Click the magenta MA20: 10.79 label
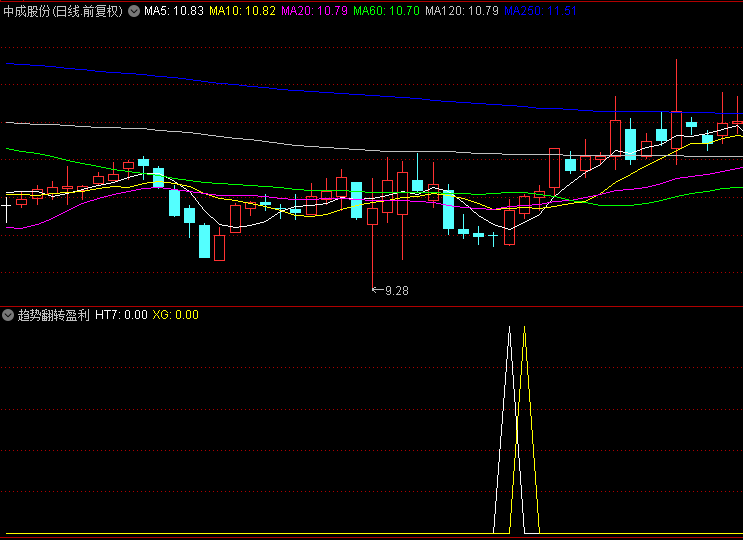This screenshot has width=743, height=540. [x=315, y=11]
